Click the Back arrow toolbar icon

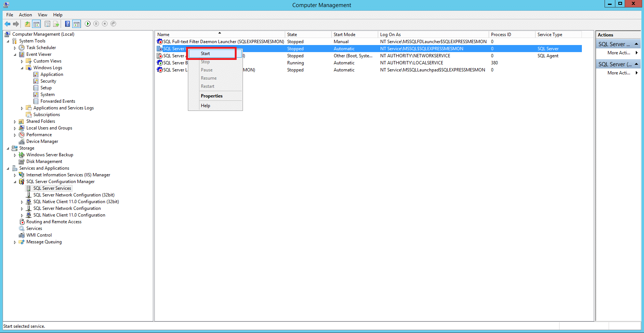click(7, 24)
